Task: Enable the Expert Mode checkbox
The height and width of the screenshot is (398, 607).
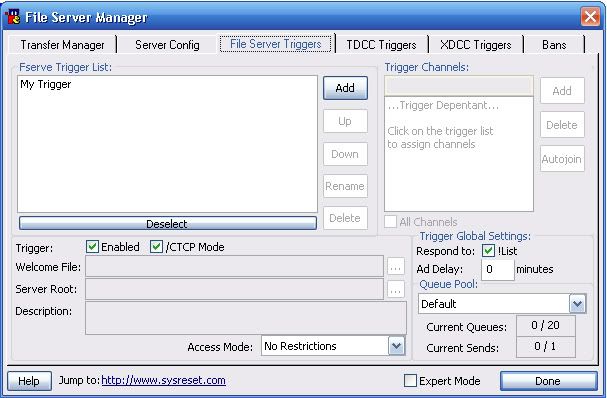Action: [410, 381]
